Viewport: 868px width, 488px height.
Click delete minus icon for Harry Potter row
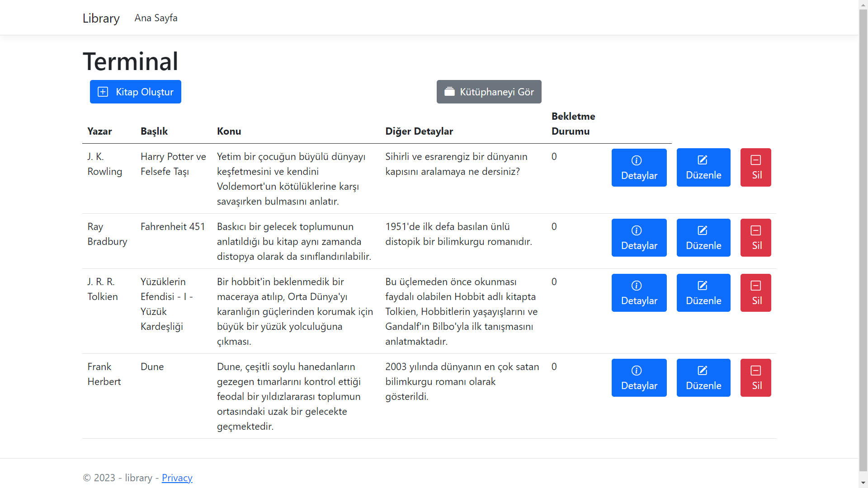pos(755,160)
